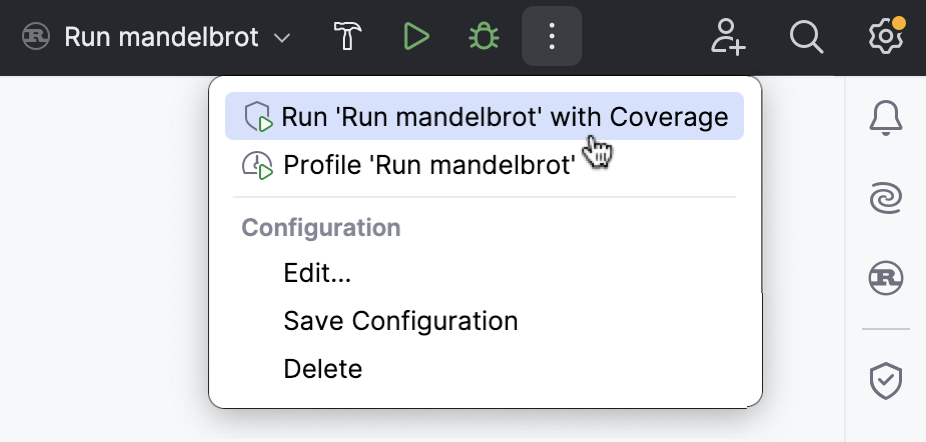Click Save Configuration option
The width and height of the screenshot is (926, 442).
tap(400, 321)
